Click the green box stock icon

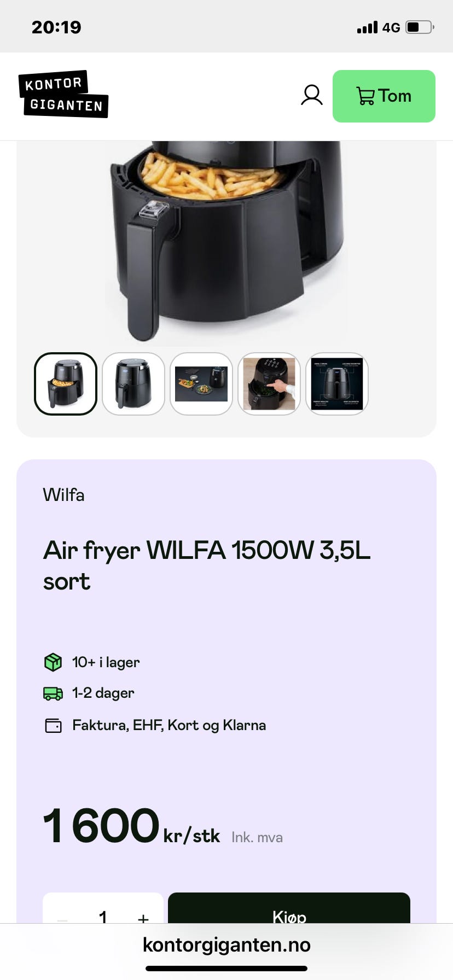tap(53, 662)
